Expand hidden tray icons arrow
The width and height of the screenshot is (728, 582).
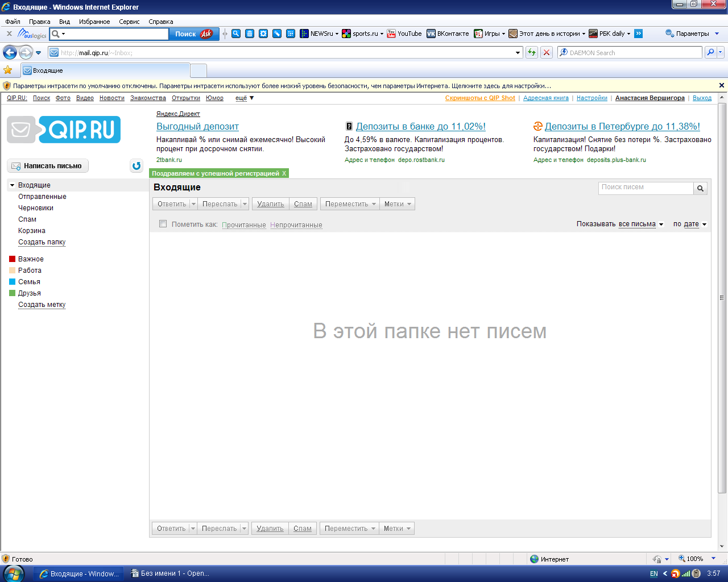[665, 573]
